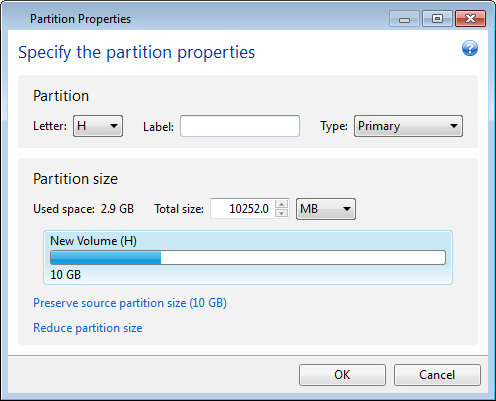Viewport: 496px width, 401px height.
Task: Click the Cancel button
Action: (x=437, y=375)
